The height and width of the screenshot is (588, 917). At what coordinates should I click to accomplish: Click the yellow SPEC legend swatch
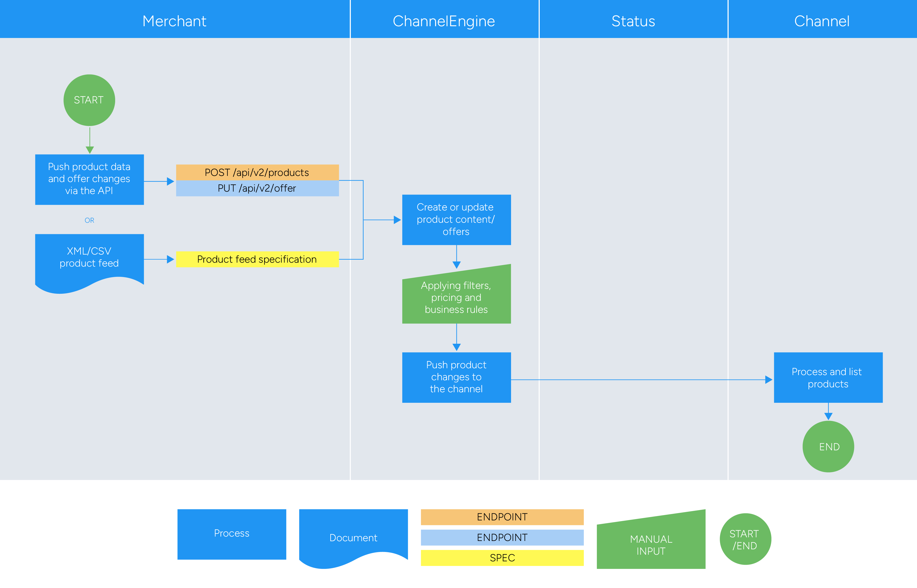(x=502, y=557)
